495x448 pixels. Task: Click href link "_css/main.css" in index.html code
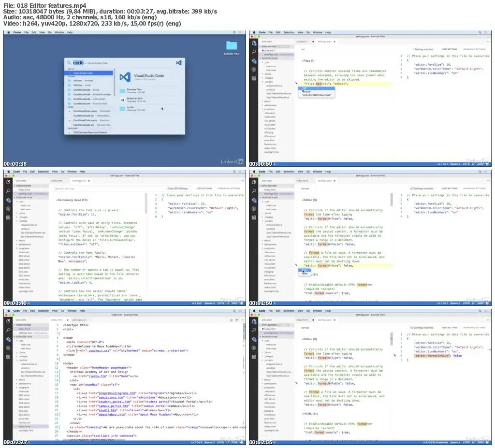click(x=99, y=350)
